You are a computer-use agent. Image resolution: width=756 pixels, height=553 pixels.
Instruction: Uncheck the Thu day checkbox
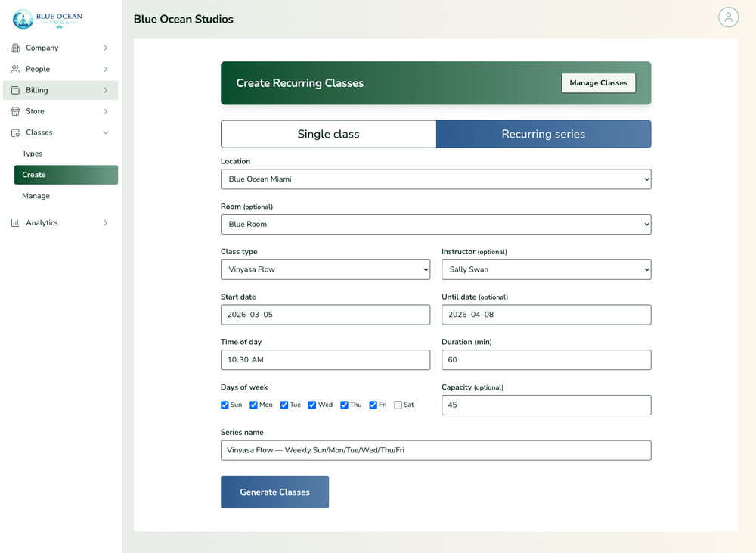pyautogui.click(x=344, y=405)
